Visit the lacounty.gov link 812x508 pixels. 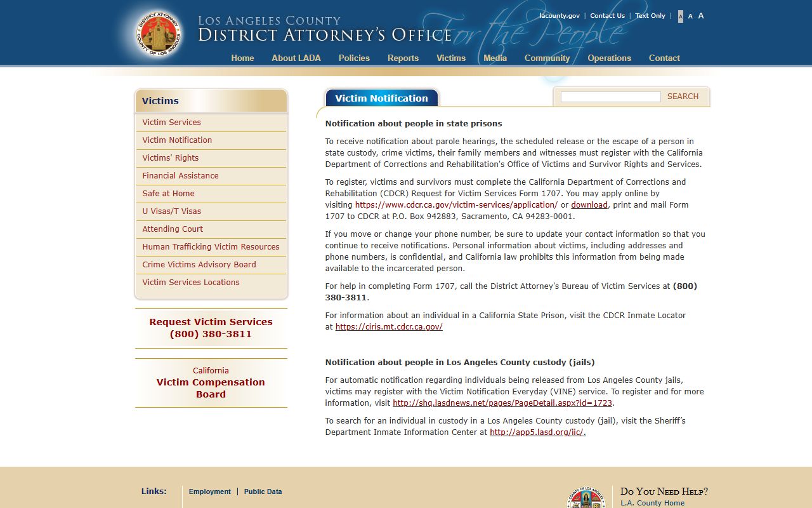(560, 16)
